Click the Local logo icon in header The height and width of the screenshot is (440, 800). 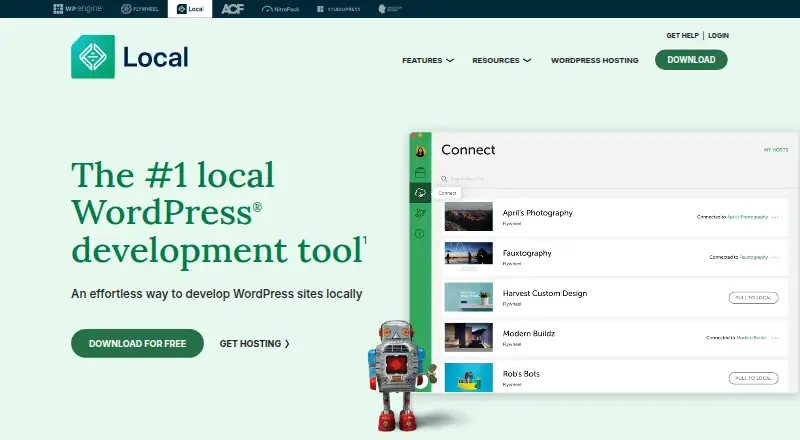[93, 57]
